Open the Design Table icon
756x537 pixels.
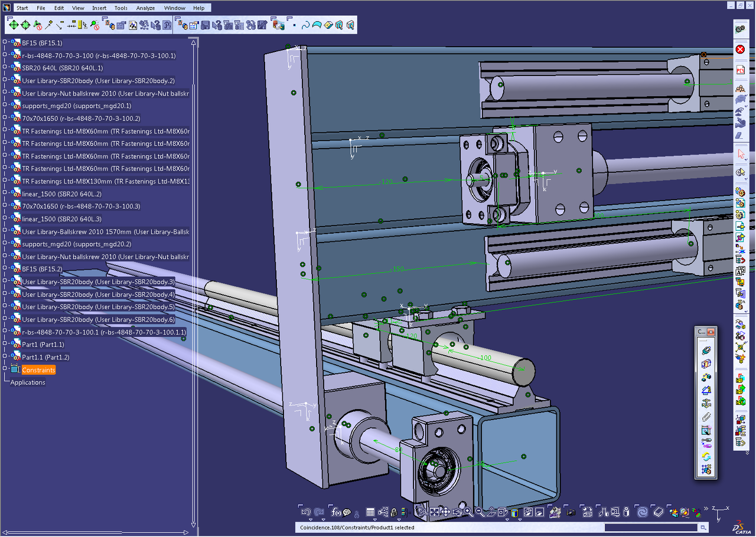pos(370,512)
